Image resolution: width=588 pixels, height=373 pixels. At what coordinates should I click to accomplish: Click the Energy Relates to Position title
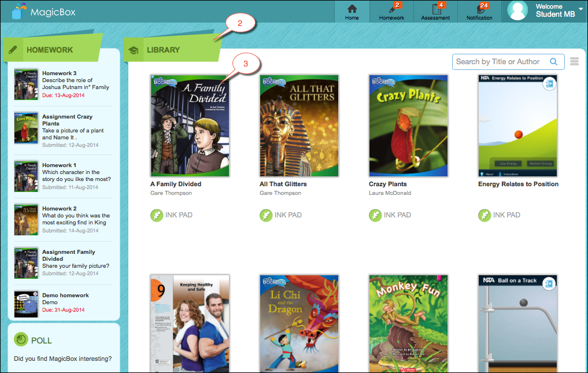(518, 184)
